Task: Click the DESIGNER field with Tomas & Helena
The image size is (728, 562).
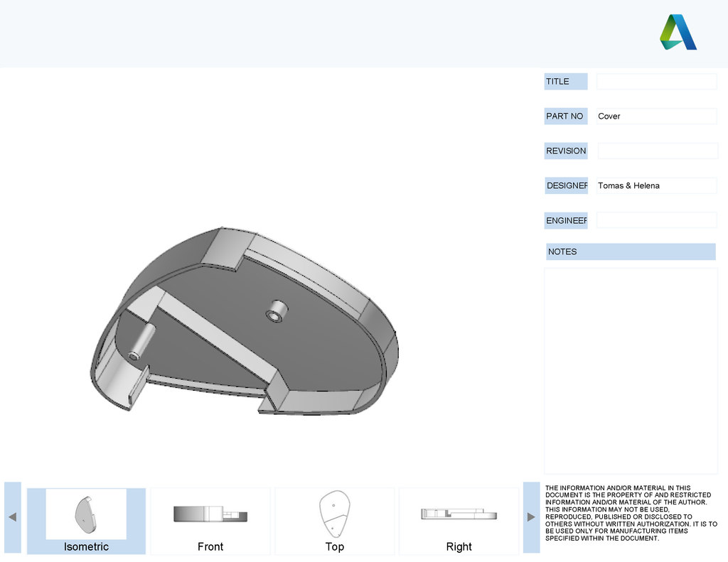Action: pyautogui.click(x=656, y=186)
